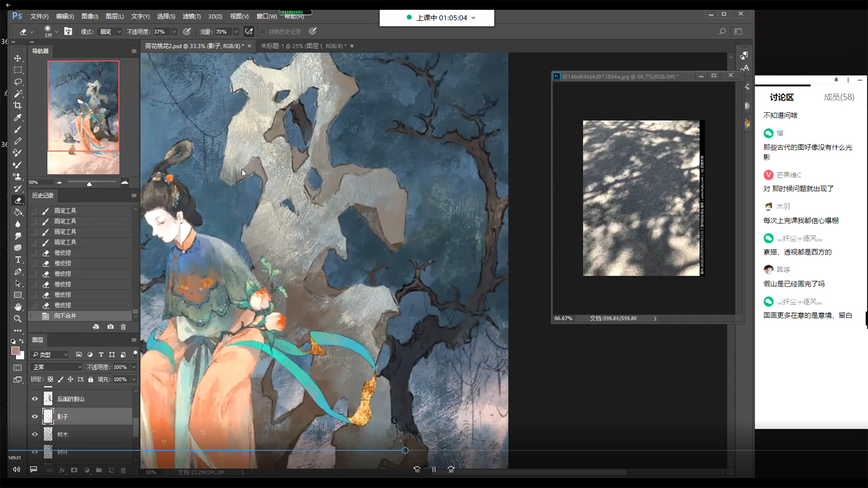Select the Magic Wand tool
Image resolution: width=868 pixels, height=488 pixels.
(18, 94)
